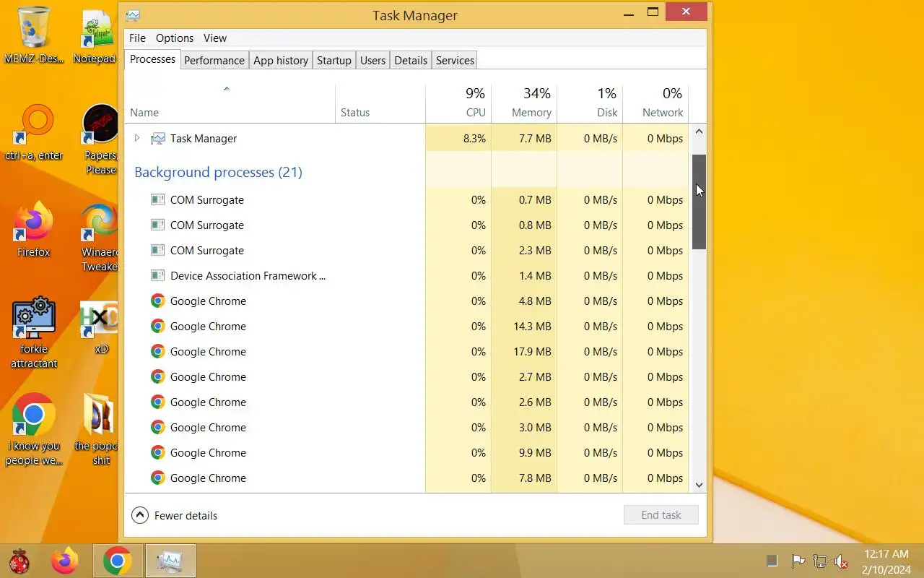Click the Chrome icon in the 3.0 MB row
The height and width of the screenshot is (578, 924).
pos(157,427)
